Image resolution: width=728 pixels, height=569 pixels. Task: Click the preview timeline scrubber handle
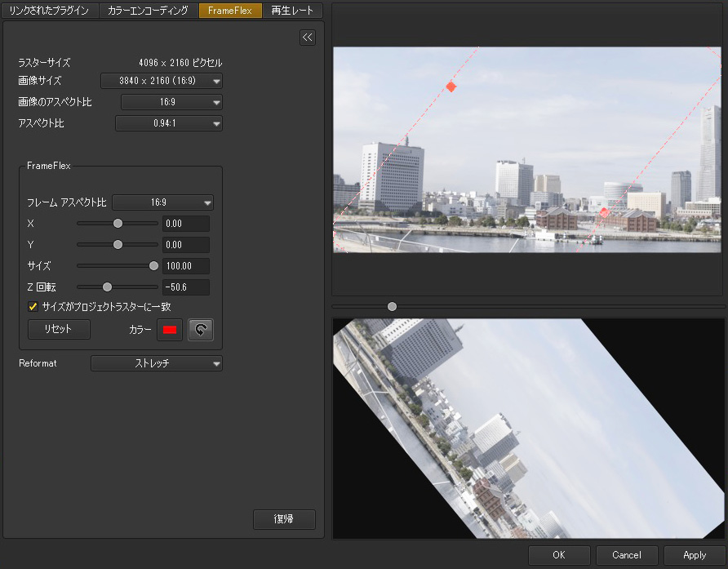392,306
